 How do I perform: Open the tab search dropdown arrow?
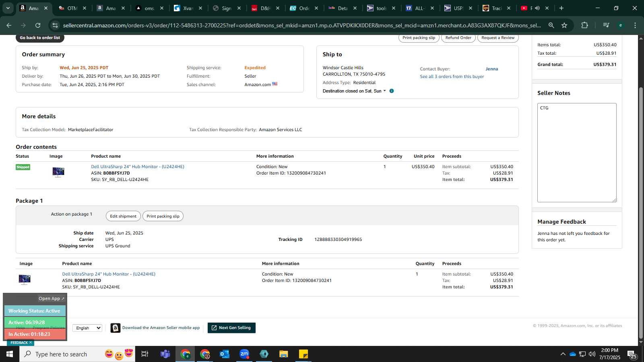(8, 8)
